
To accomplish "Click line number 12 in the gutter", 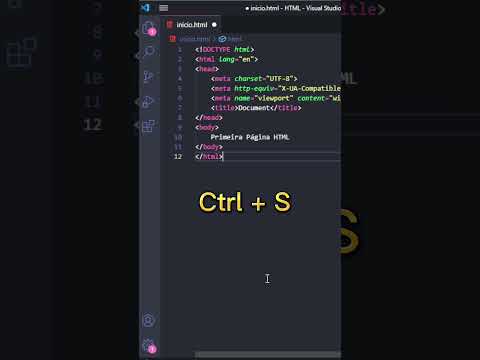I will coord(178,156).
